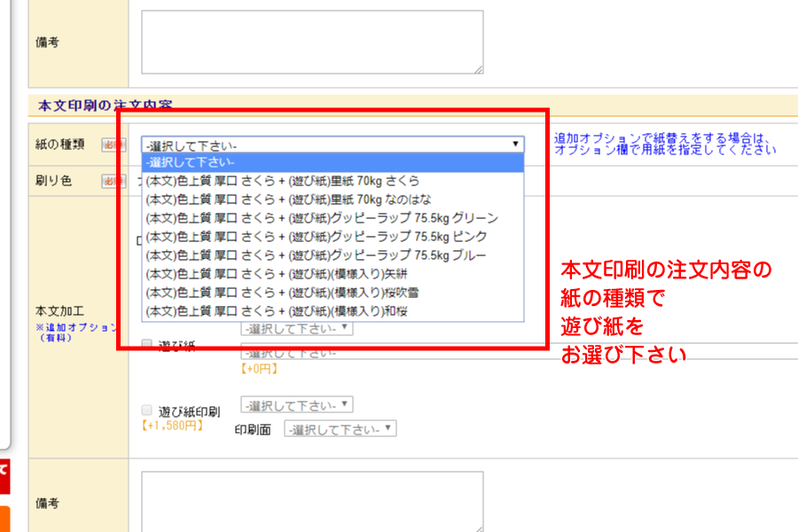Click the resize handle of the top 備考 textarea
Image resolution: width=798 pixels, height=532 pixels.
(478, 69)
